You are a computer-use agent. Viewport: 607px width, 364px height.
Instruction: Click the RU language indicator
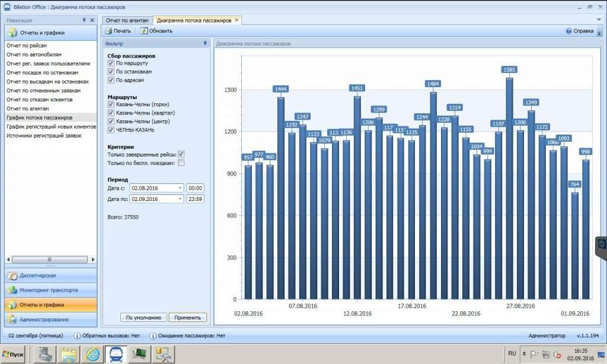pos(512,353)
